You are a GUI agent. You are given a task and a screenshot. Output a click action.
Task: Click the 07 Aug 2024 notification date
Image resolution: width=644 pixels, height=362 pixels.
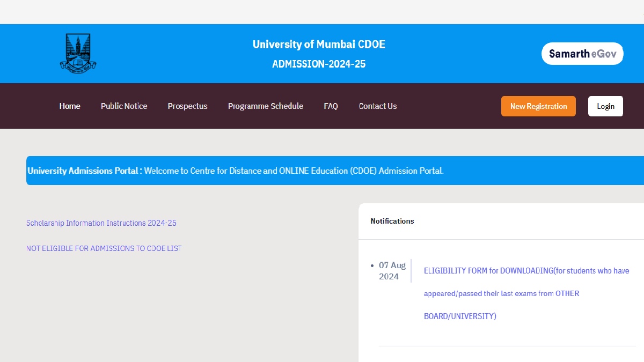click(x=392, y=271)
